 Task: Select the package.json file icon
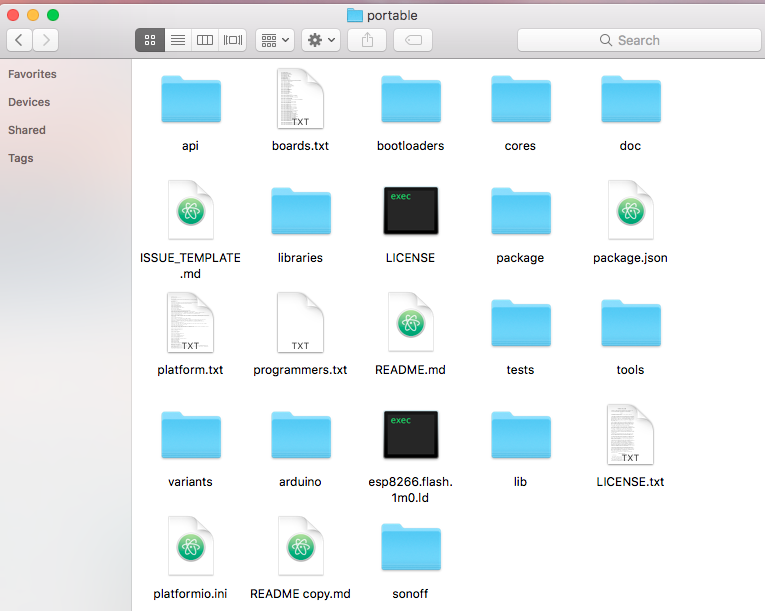coord(630,210)
